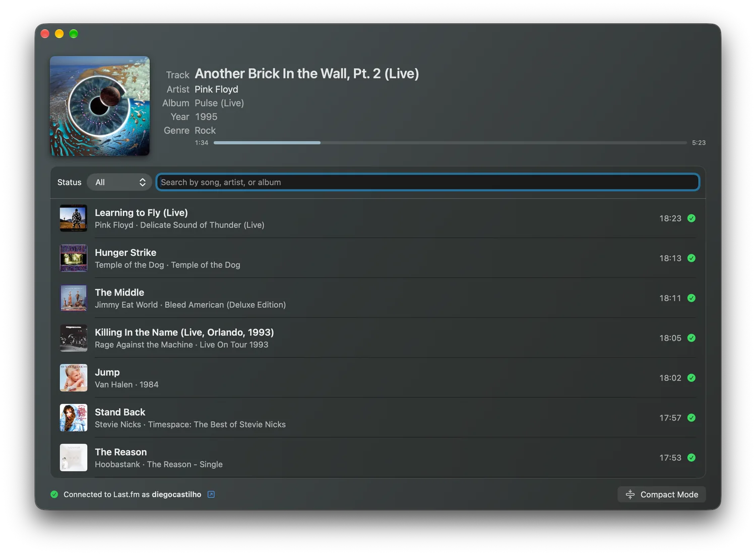The image size is (756, 556).
Task: Select 'Killing In the Name (Live, Orlando, 1993)' title
Action: pyautogui.click(x=184, y=332)
